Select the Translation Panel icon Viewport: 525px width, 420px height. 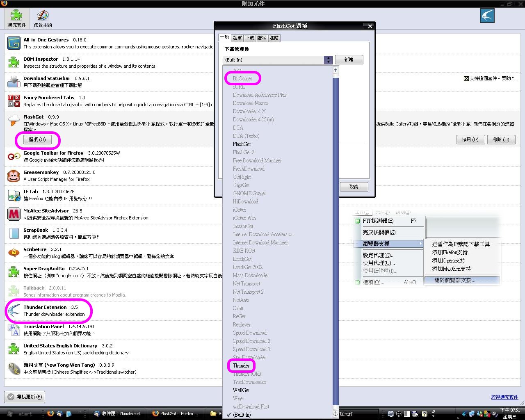click(14, 329)
